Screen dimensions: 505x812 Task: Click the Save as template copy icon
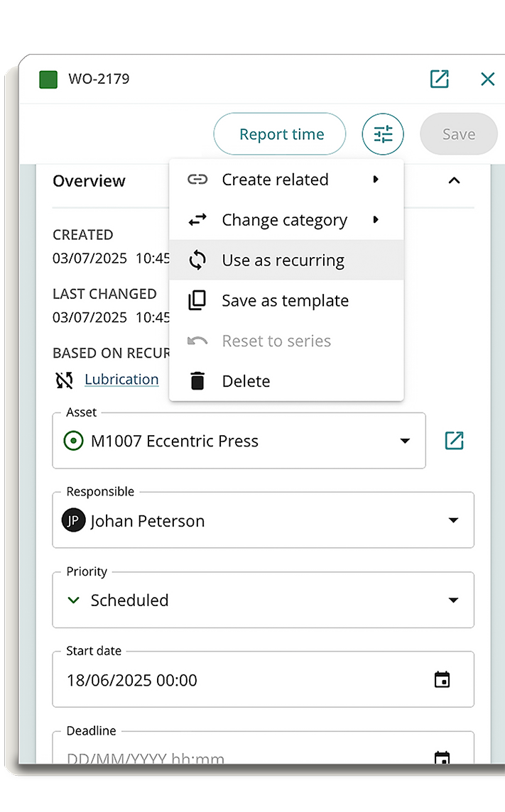[197, 301]
